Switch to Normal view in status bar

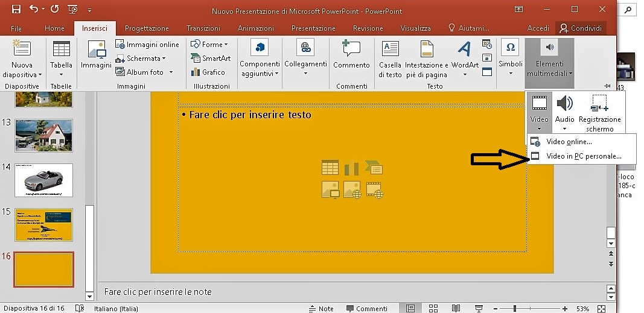click(410, 308)
